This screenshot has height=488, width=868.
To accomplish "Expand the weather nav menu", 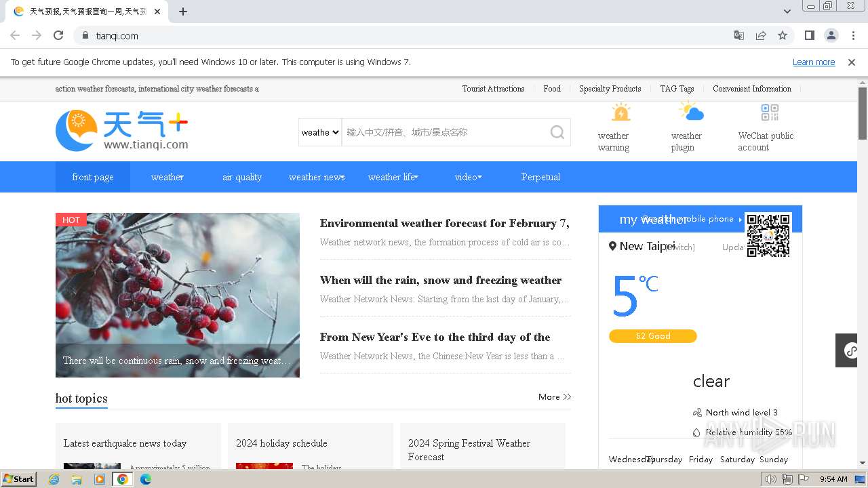I will pyautogui.click(x=167, y=177).
